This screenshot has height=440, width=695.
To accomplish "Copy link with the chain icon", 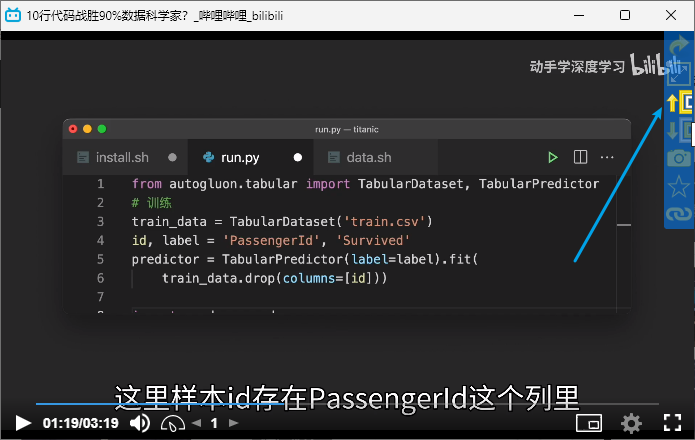I will pos(680,214).
